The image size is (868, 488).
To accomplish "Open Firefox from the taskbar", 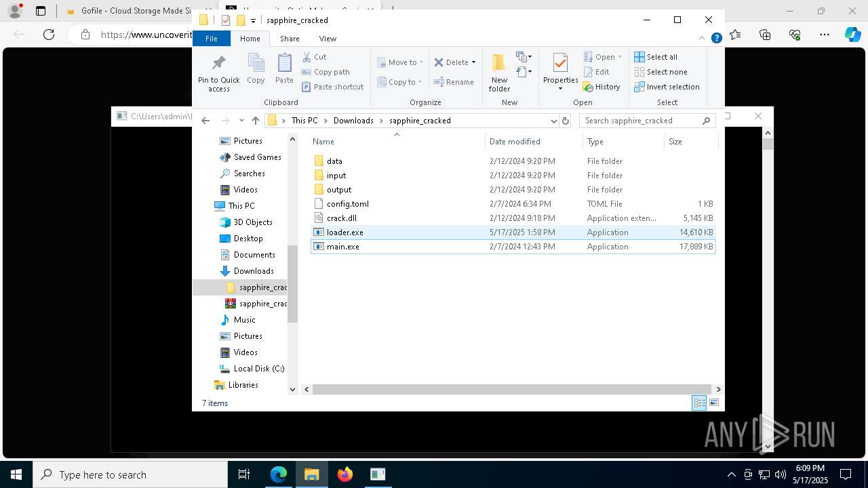I will coord(345,474).
